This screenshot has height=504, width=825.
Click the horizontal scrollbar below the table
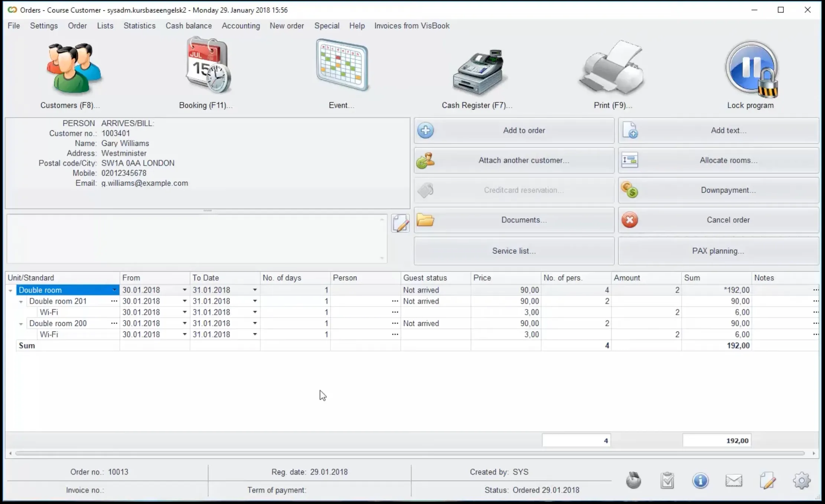[x=408, y=453]
